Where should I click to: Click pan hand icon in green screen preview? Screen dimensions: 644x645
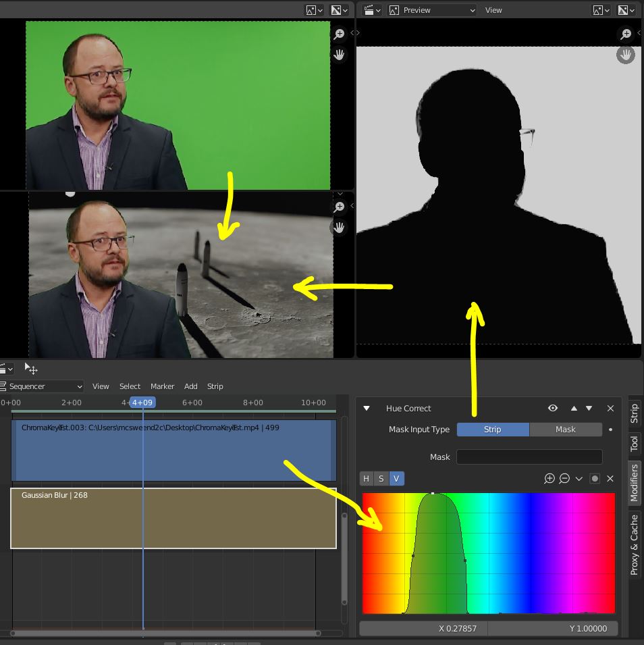point(339,54)
